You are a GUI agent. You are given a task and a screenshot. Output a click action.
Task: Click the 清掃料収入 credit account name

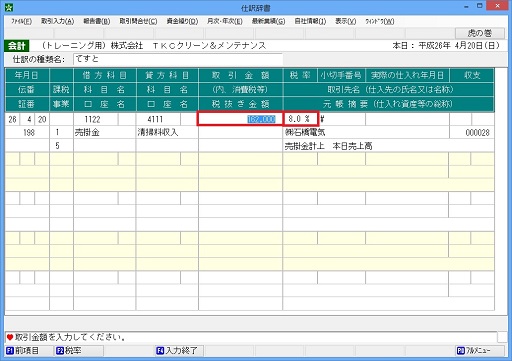click(158, 133)
